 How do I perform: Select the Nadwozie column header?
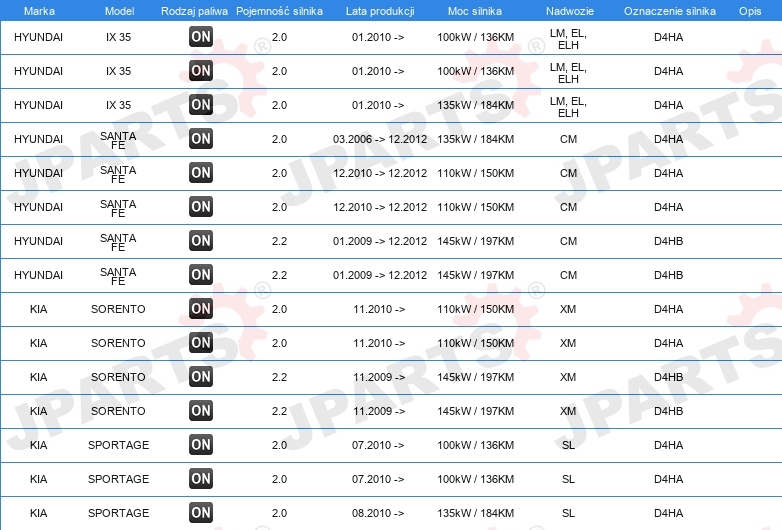pyautogui.click(x=570, y=11)
